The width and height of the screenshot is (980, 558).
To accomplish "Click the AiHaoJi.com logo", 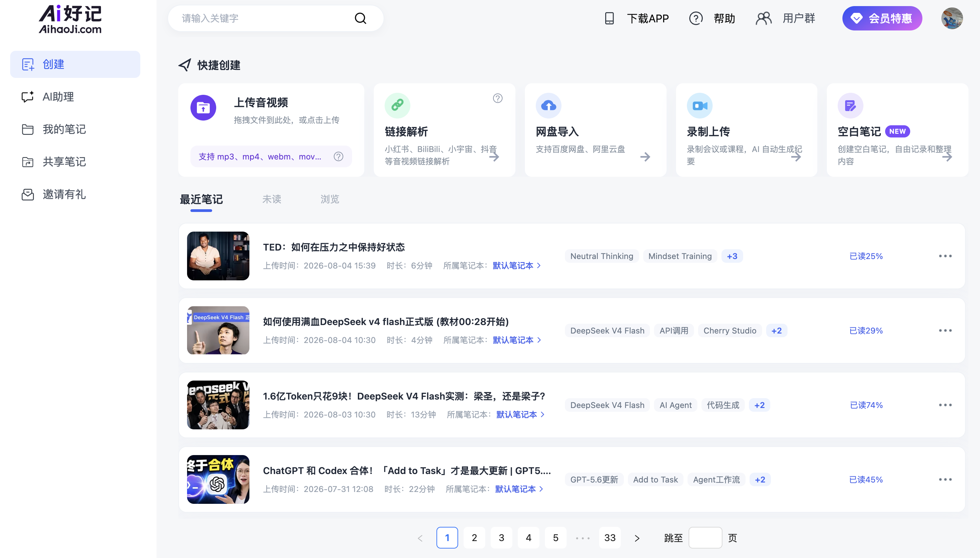I will click(x=70, y=19).
